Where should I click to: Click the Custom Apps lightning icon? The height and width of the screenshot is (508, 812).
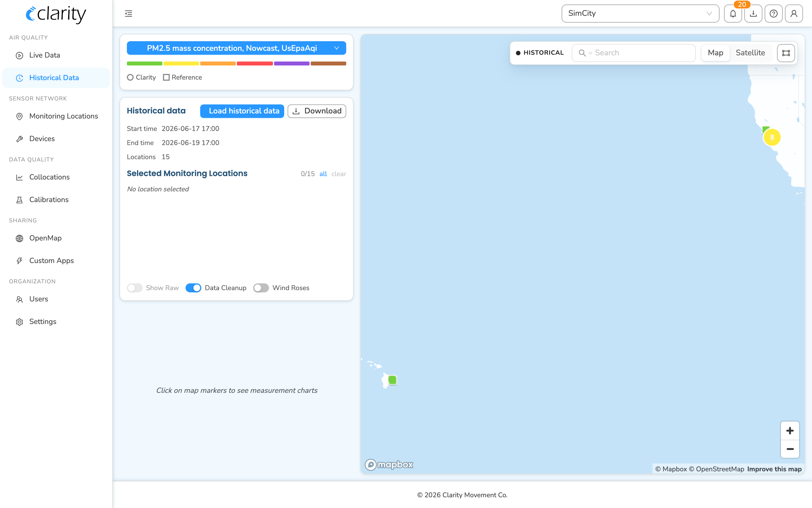point(19,261)
